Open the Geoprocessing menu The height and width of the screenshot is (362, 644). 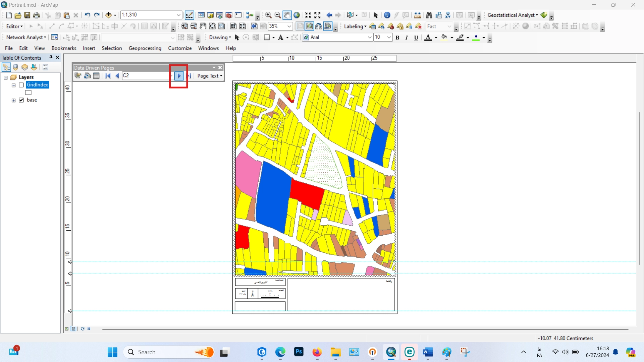(x=145, y=48)
